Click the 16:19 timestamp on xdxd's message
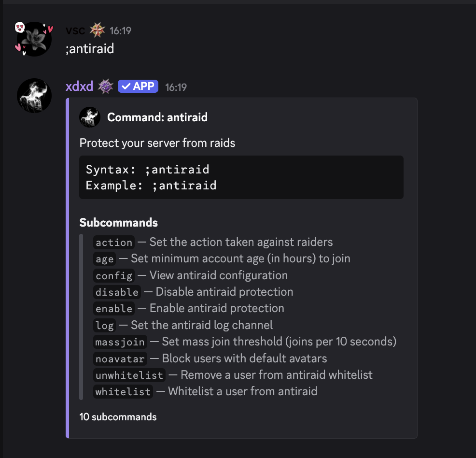The width and height of the screenshot is (476, 458). coord(176,87)
